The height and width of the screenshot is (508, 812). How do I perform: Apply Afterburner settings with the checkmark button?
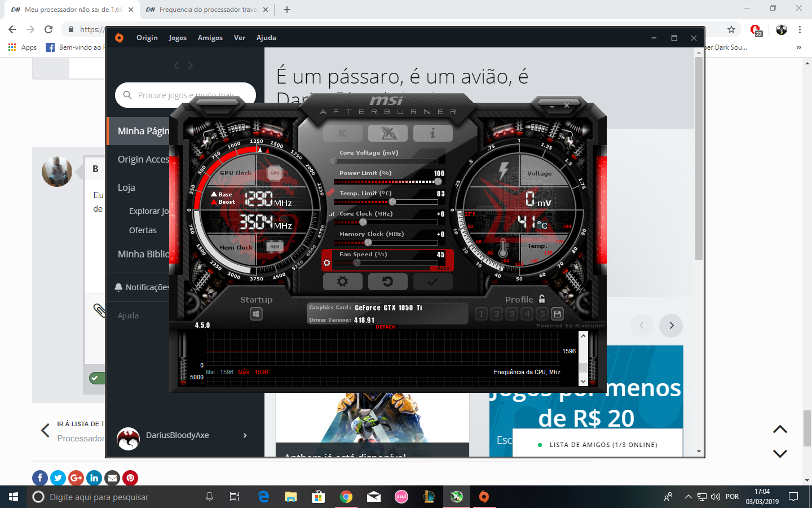click(433, 281)
